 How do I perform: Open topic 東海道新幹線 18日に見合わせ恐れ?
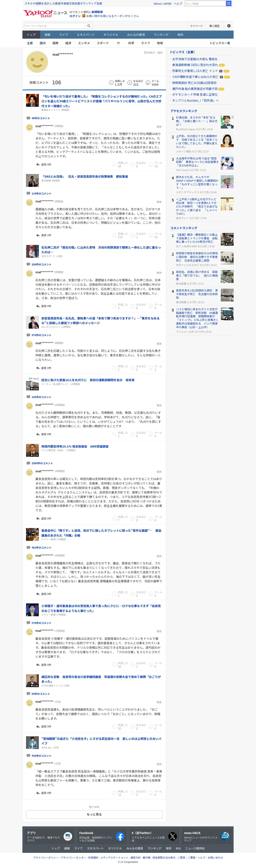pyautogui.click(x=195, y=65)
